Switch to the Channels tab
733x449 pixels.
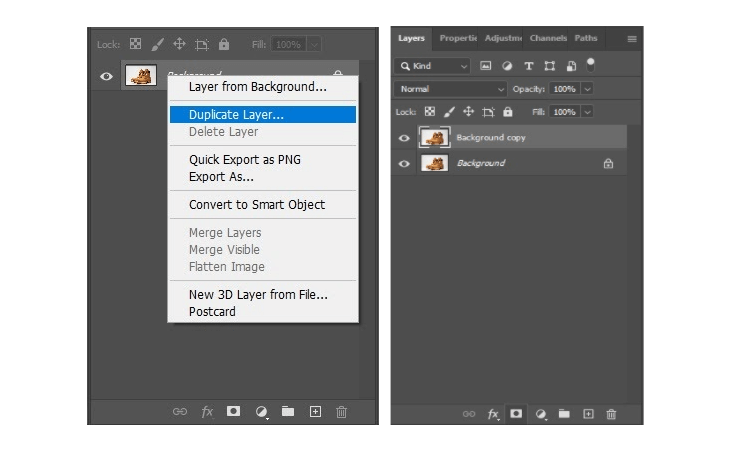548,38
